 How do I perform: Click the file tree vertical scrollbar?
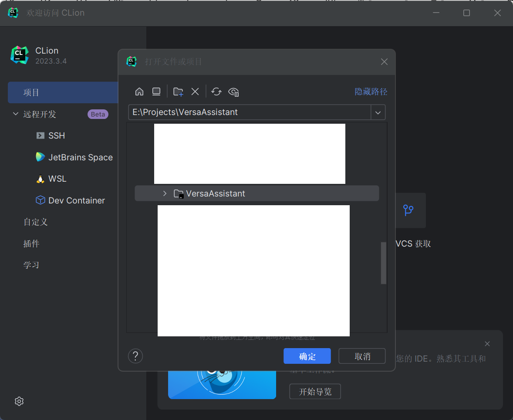(x=384, y=263)
